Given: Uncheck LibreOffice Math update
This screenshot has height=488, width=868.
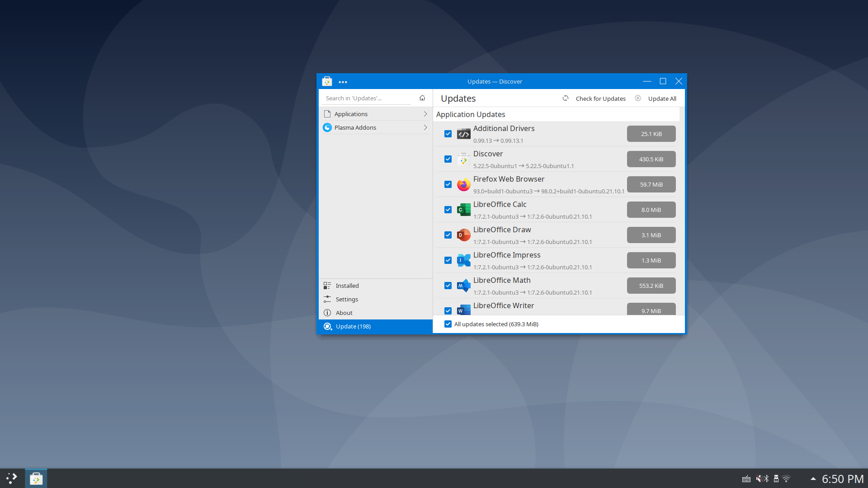Looking at the screenshot, I should click(448, 286).
